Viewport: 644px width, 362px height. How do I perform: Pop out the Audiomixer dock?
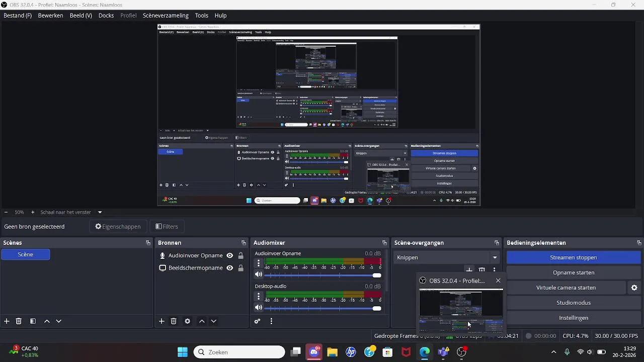(x=384, y=243)
